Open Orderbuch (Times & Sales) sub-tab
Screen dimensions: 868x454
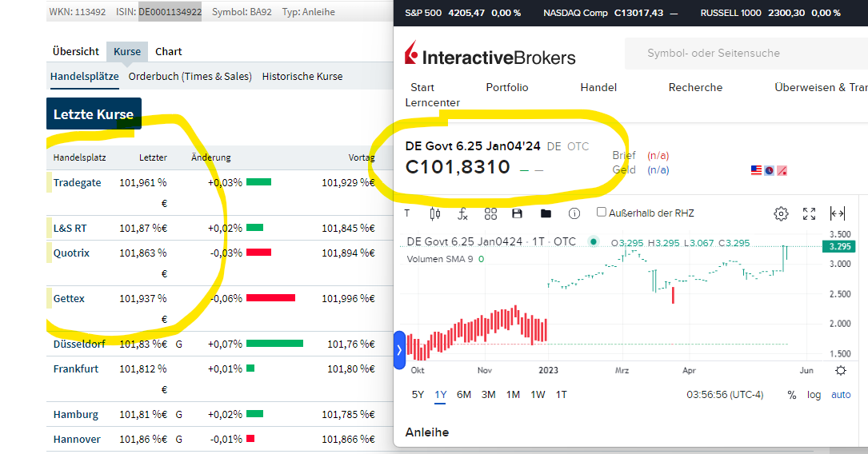point(190,77)
